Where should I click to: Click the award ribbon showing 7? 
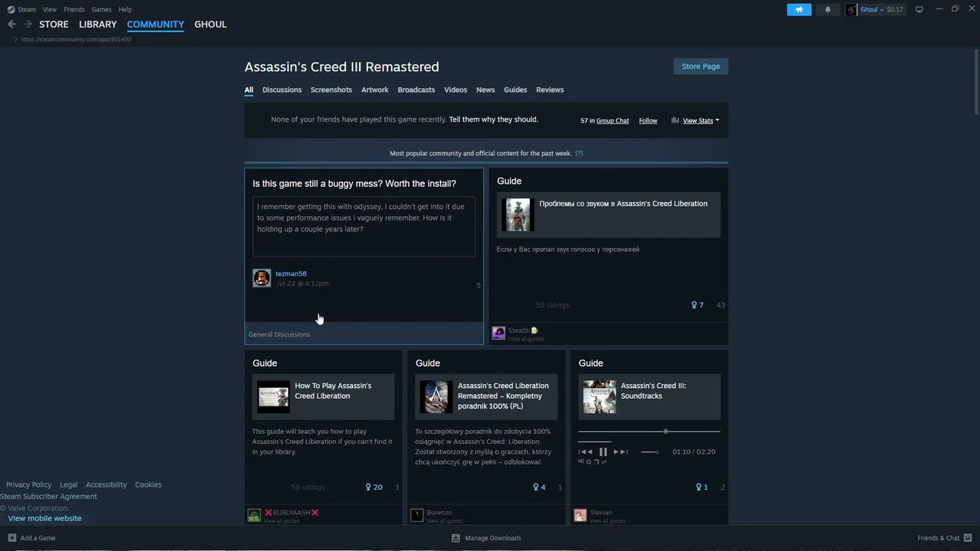tap(694, 305)
